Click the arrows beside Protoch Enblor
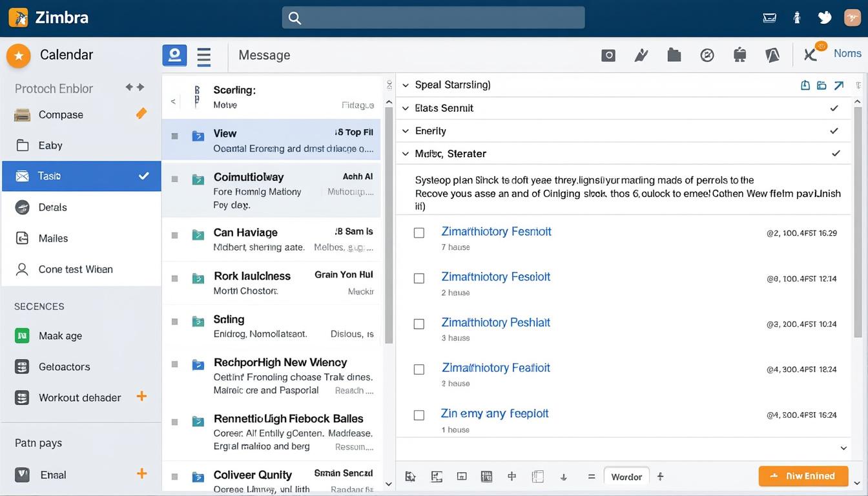 click(x=134, y=87)
